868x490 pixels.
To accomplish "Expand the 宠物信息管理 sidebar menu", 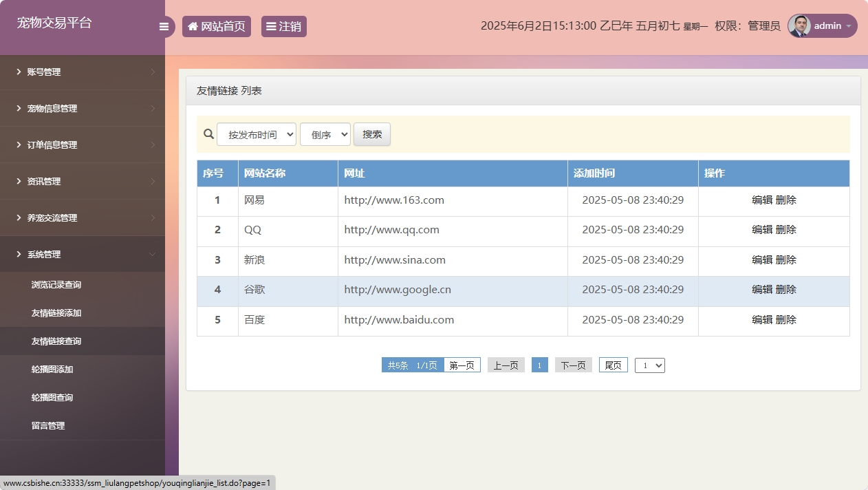I will click(83, 109).
